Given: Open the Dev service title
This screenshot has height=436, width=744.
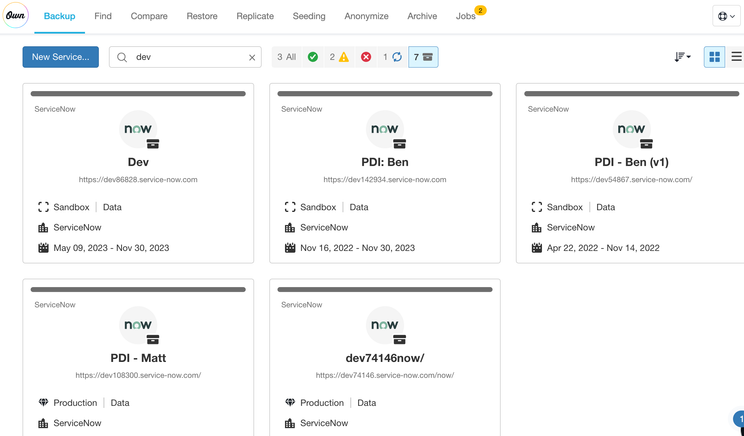Looking at the screenshot, I should [x=138, y=162].
